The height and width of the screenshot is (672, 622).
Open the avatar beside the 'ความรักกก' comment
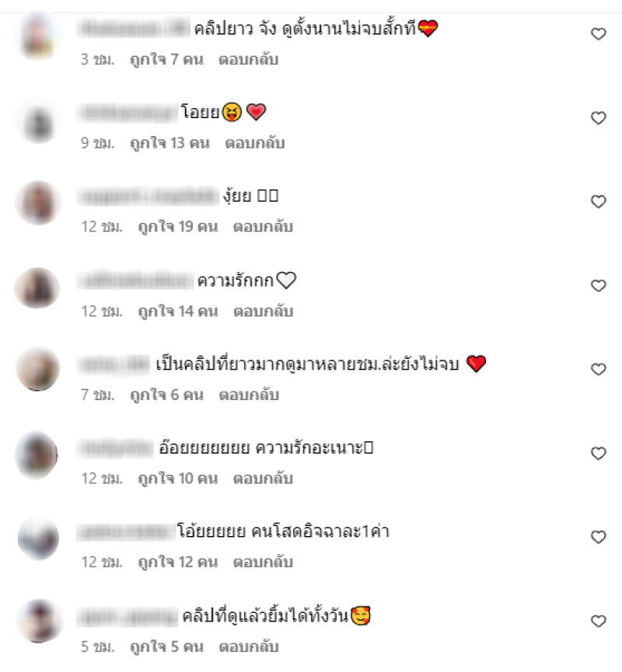(x=37, y=288)
